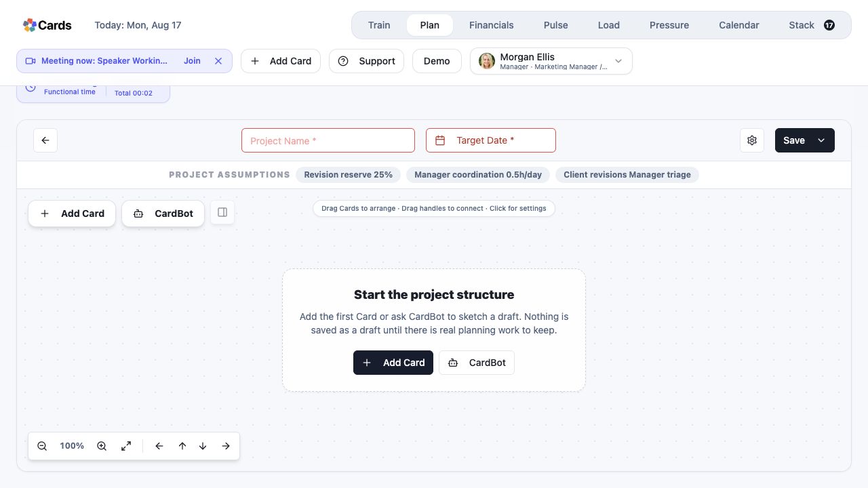Open the Target Date picker
The image size is (868, 488).
tap(491, 140)
